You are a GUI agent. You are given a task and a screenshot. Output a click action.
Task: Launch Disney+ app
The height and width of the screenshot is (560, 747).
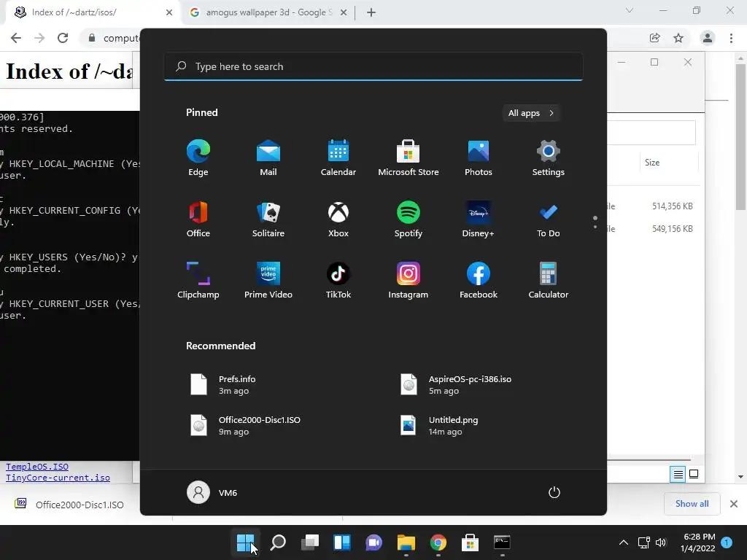479,219
